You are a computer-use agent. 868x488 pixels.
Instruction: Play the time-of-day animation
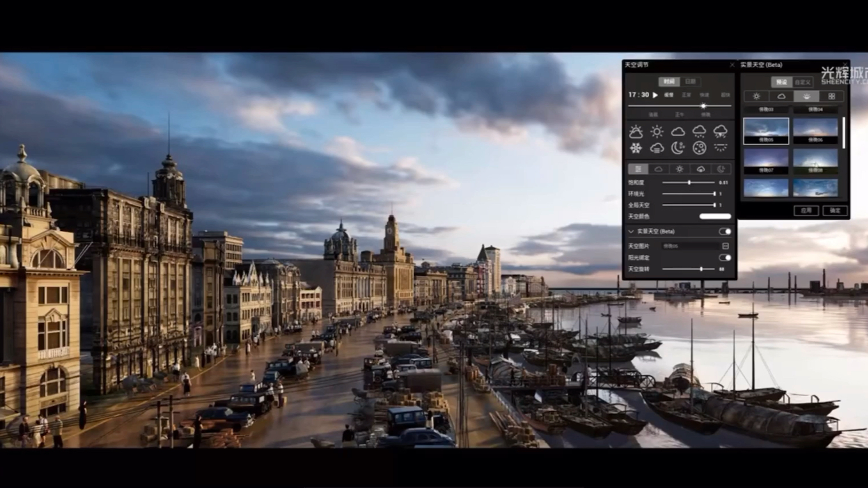655,95
